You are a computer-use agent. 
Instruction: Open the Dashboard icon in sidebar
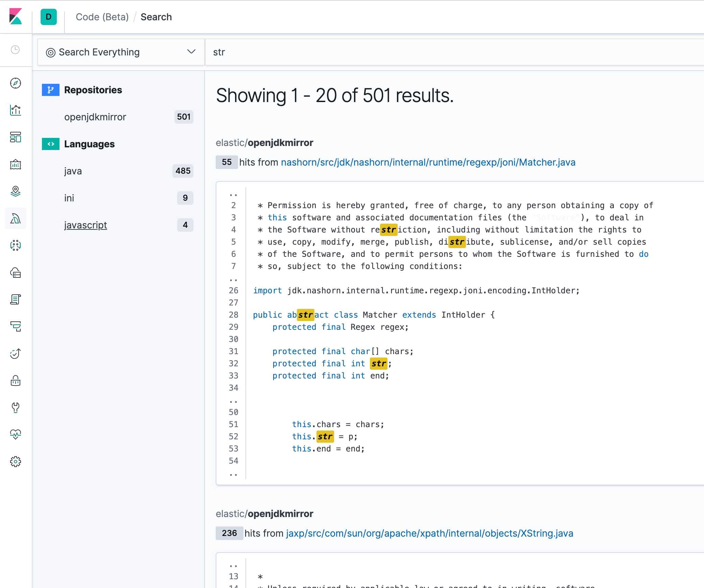tap(16, 137)
